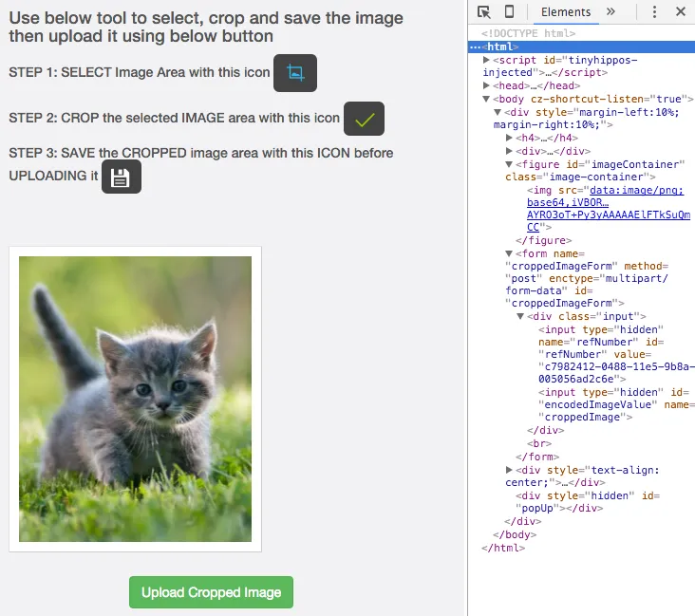Collapse the body node
The image size is (695, 616).
click(486, 99)
